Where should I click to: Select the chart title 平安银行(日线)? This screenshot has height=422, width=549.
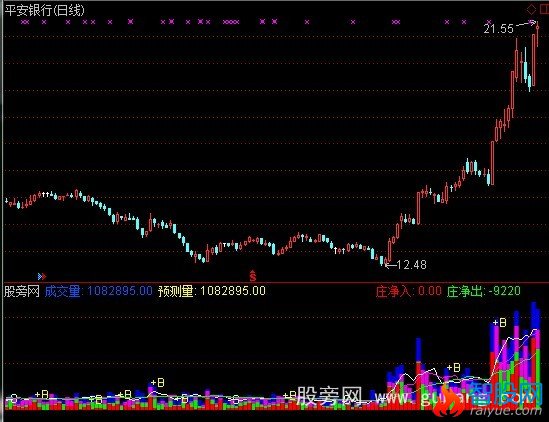(x=44, y=10)
